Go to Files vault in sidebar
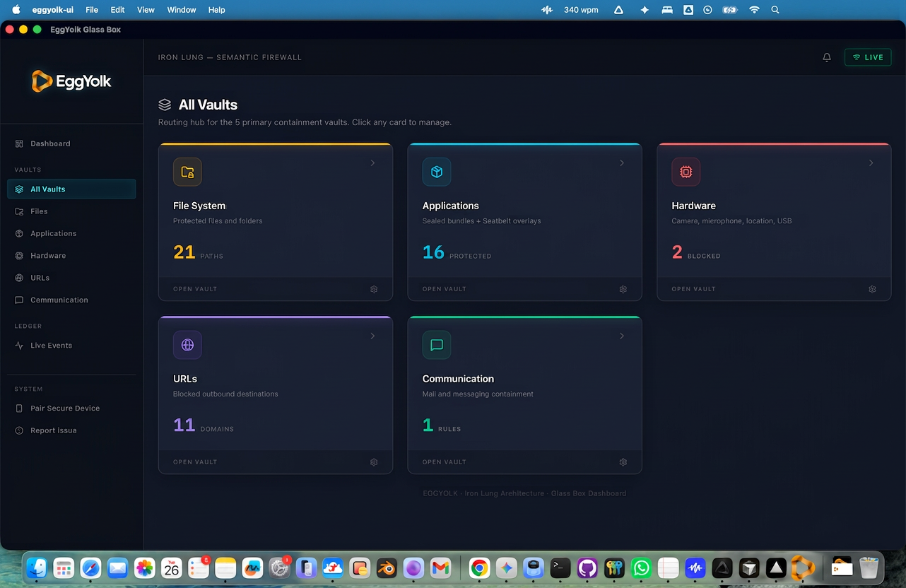 click(71, 211)
